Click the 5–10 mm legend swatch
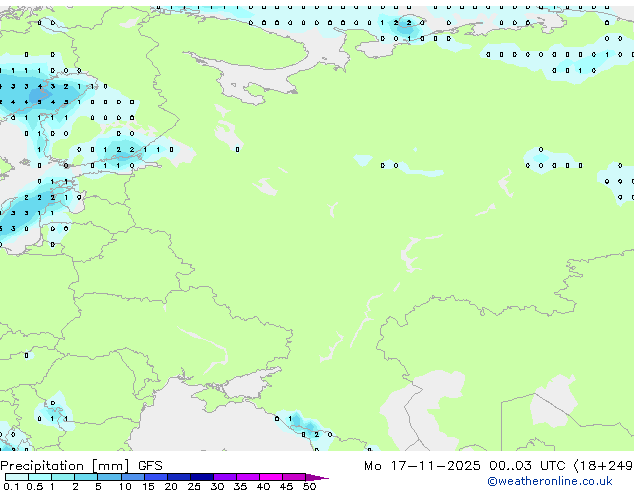 pos(109,477)
